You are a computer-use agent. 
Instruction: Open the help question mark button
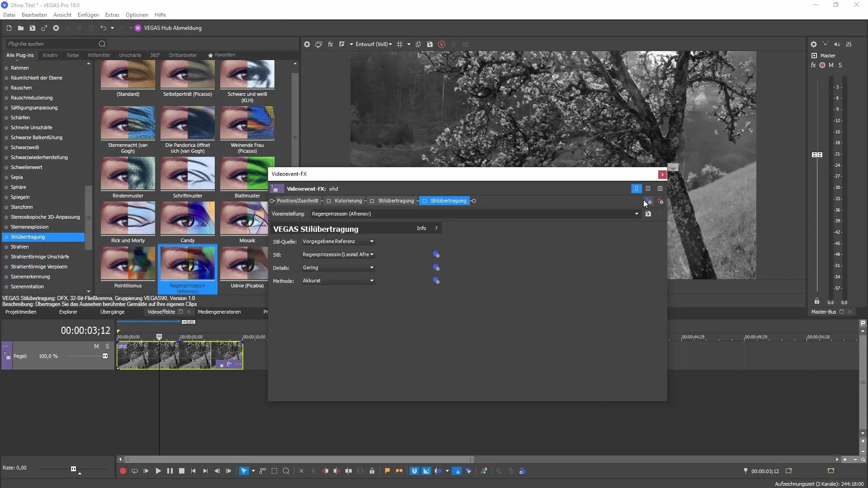click(x=436, y=228)
